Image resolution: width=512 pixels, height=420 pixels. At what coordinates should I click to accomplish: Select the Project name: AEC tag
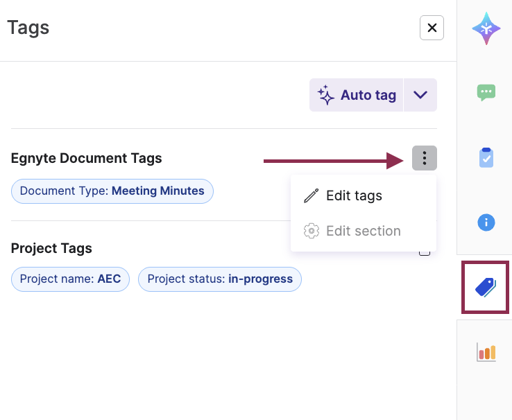click(x=70, y=279)
